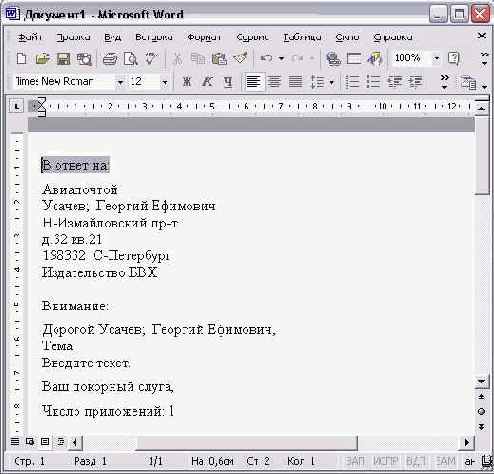
Task: Print the document with the printer icon
Action: point(110,59)
